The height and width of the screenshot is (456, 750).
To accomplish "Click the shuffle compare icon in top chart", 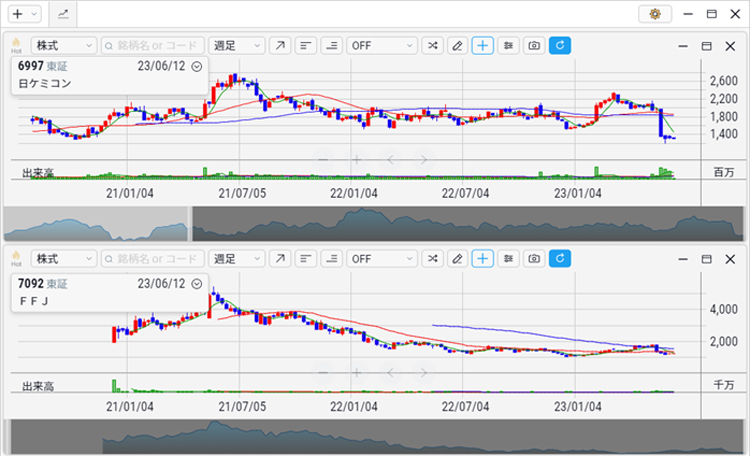I will point(432,46).
